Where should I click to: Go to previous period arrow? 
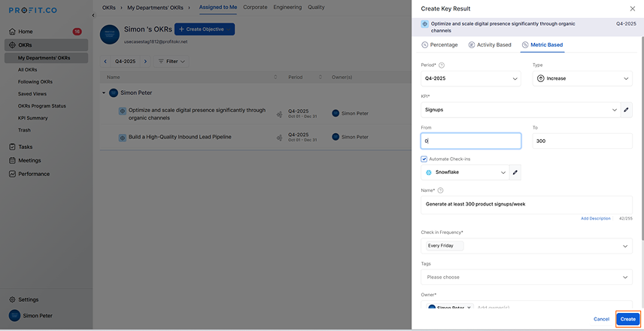pyautogui.click(x=105, y=61)
